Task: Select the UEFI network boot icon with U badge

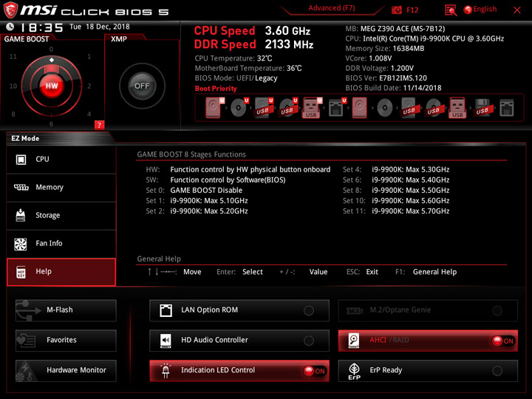Action: pyautogui.click(x=337, y=108)
